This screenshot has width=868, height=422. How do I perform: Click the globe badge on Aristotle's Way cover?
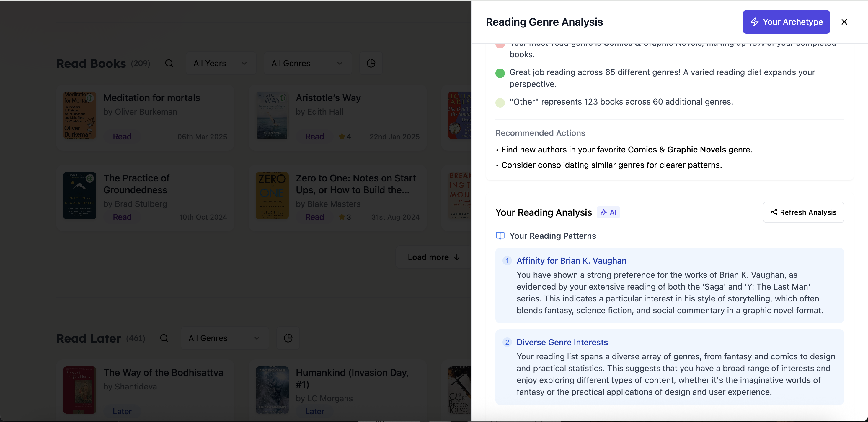(282, 98)
